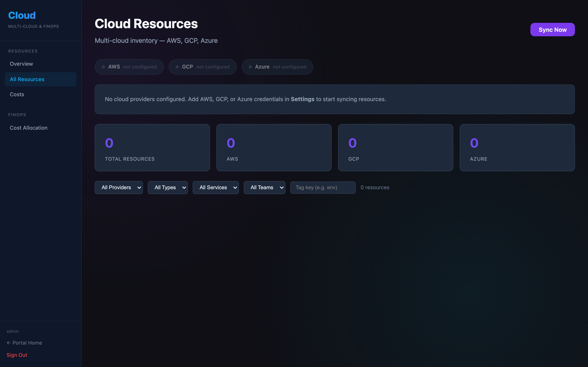
Task: Select the AWS resource count card
Action: (x=274, y=148)
